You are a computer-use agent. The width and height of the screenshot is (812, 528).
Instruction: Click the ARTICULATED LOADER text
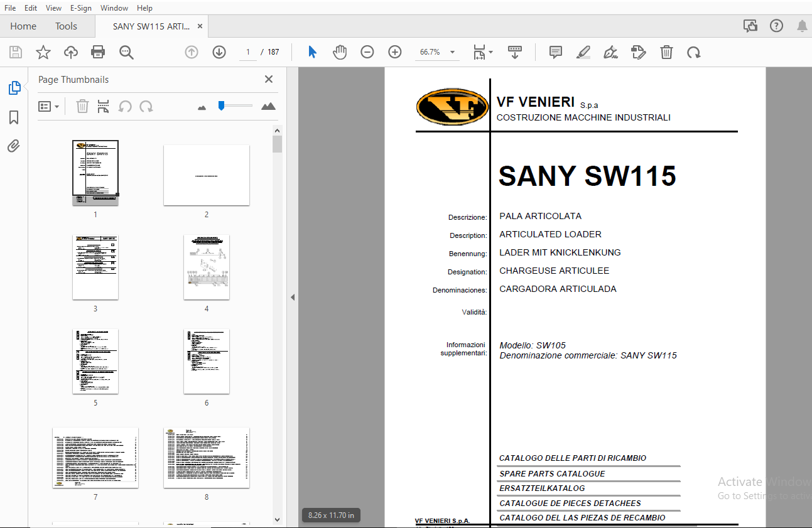pos(550,234)
